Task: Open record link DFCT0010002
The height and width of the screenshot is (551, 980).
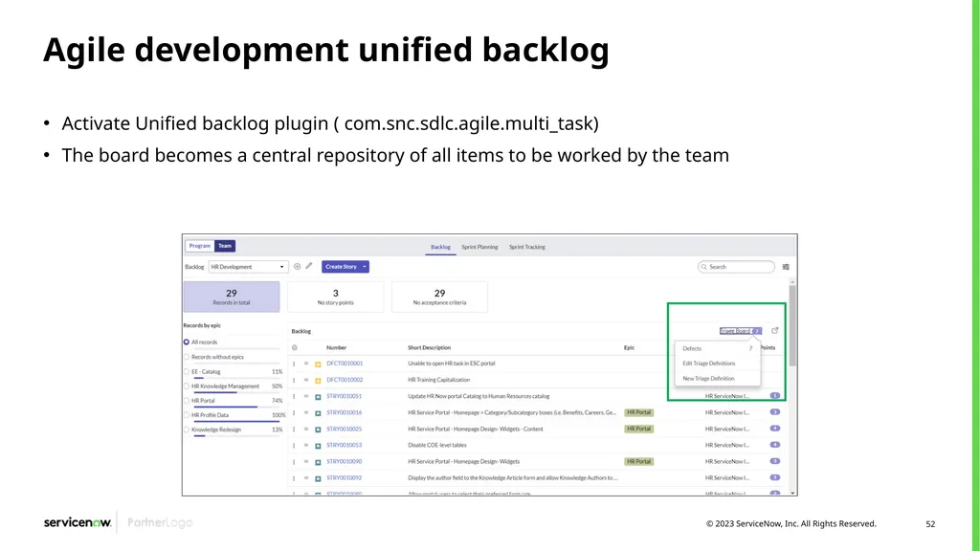Action: (345, 380)
